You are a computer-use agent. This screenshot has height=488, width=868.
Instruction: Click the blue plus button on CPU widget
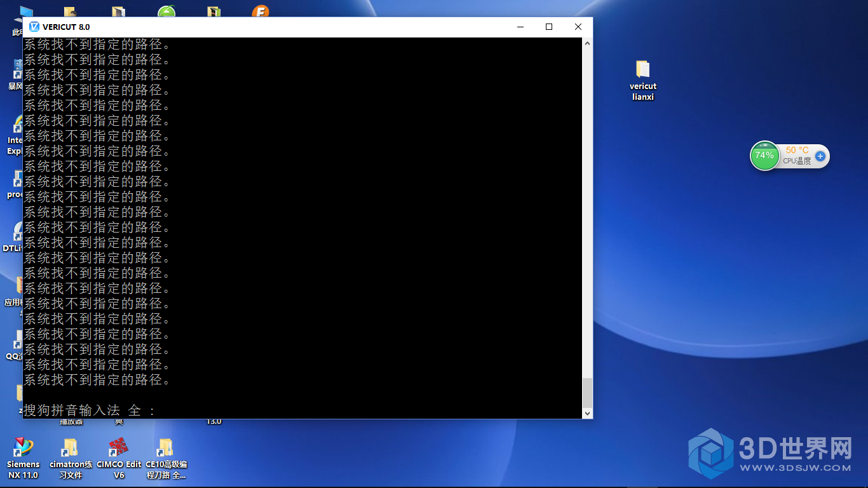click(820, 156)
